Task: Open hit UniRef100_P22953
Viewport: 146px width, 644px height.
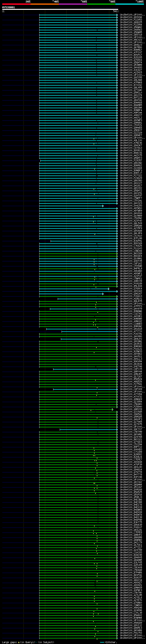Action: pos(131,20)
